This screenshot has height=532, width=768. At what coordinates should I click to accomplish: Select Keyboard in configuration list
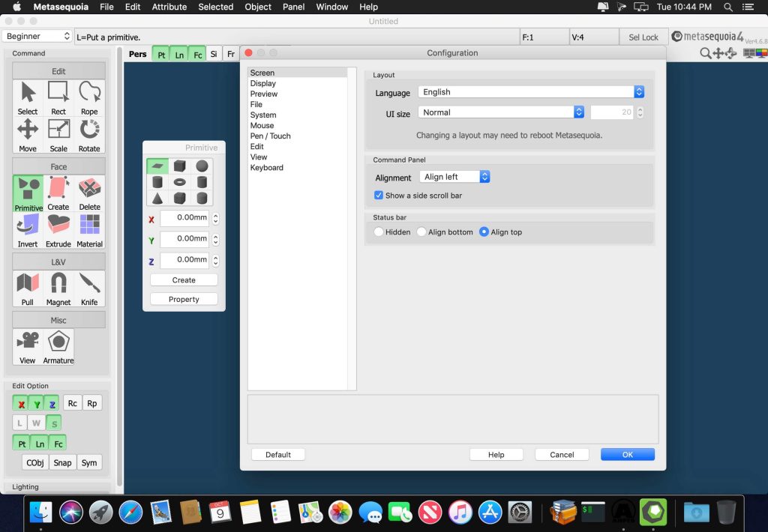coord(267,168)
